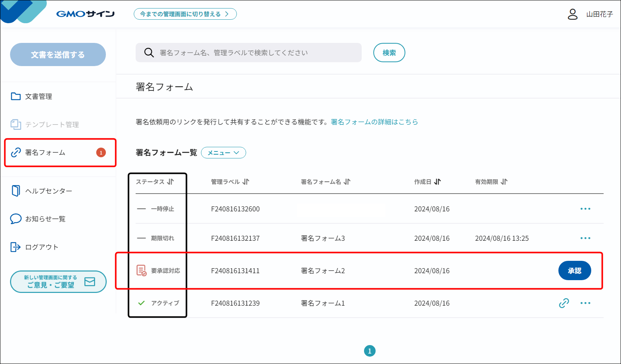Open the three-dot menu for 署名フォーム3 row

tap(585, 238)
